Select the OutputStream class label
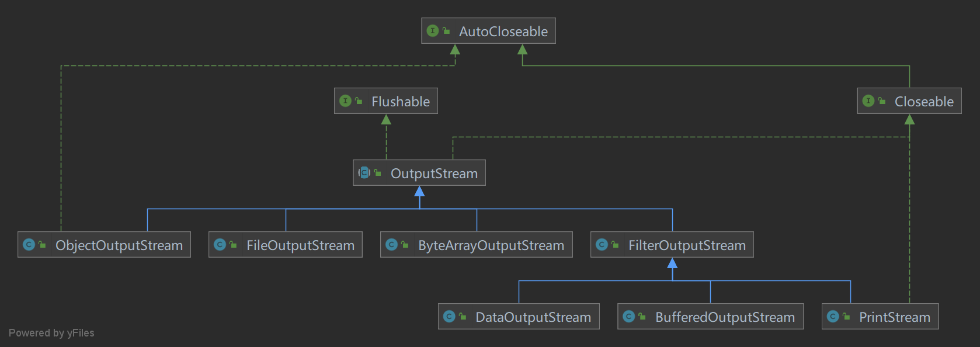The height and width of the screenshot is (347, 980). click(x=433, y=173)
